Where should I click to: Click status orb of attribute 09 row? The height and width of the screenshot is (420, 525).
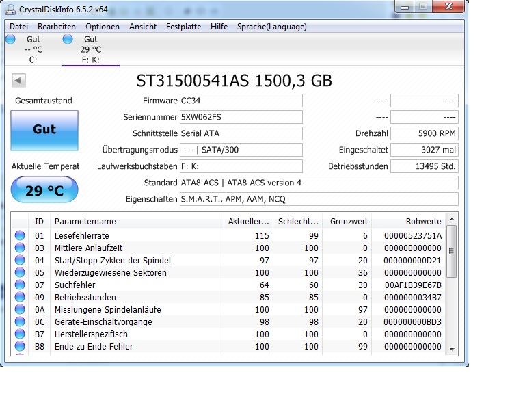[20, 297]
